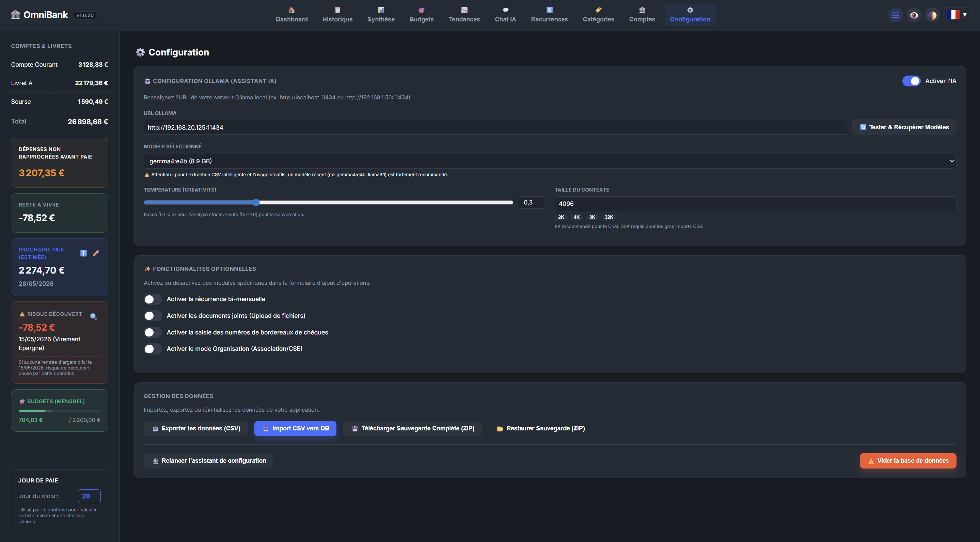Screen dimensions: 980x542
Task: Adjust the Température slider
Action: click(x=328, y=202)
